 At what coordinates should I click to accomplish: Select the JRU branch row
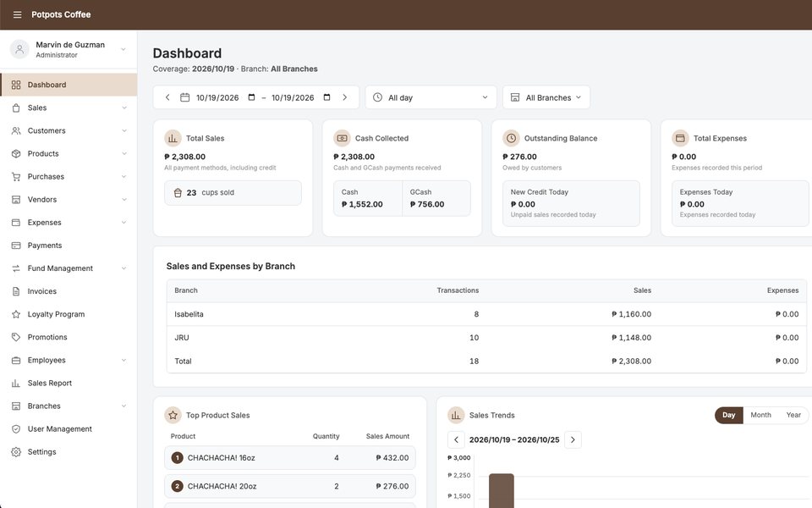[x=486, y=338]
